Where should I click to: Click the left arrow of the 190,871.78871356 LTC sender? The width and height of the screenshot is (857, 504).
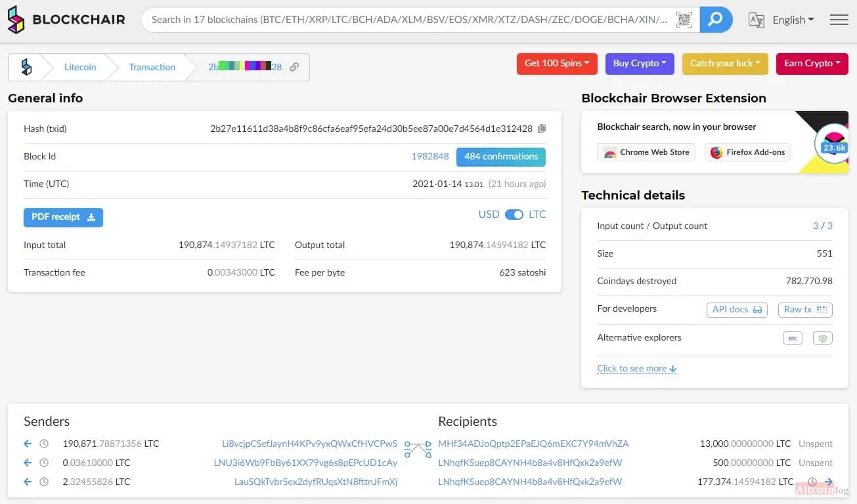click(28, 444)
